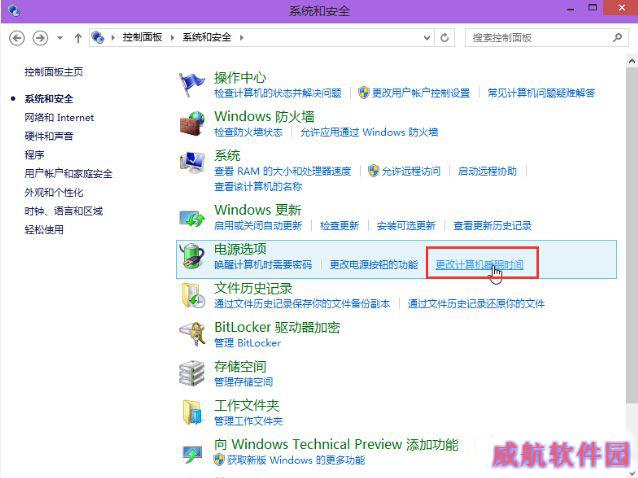
Task: Click 唤醒计算机时需要密码 link
Action: click(263, 265)
